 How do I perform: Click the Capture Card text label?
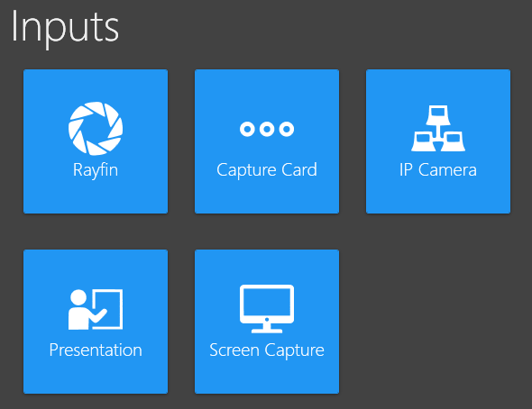267,169
